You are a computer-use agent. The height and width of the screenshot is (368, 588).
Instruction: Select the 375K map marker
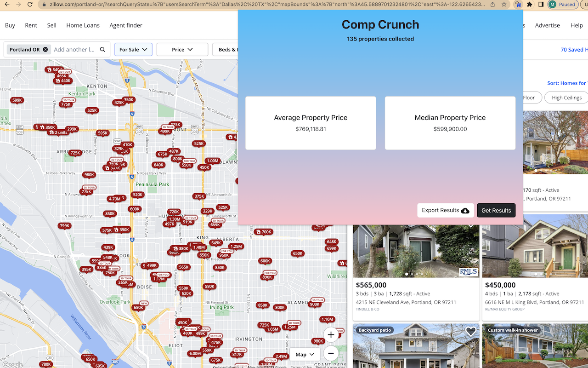[x=199, y=196]
